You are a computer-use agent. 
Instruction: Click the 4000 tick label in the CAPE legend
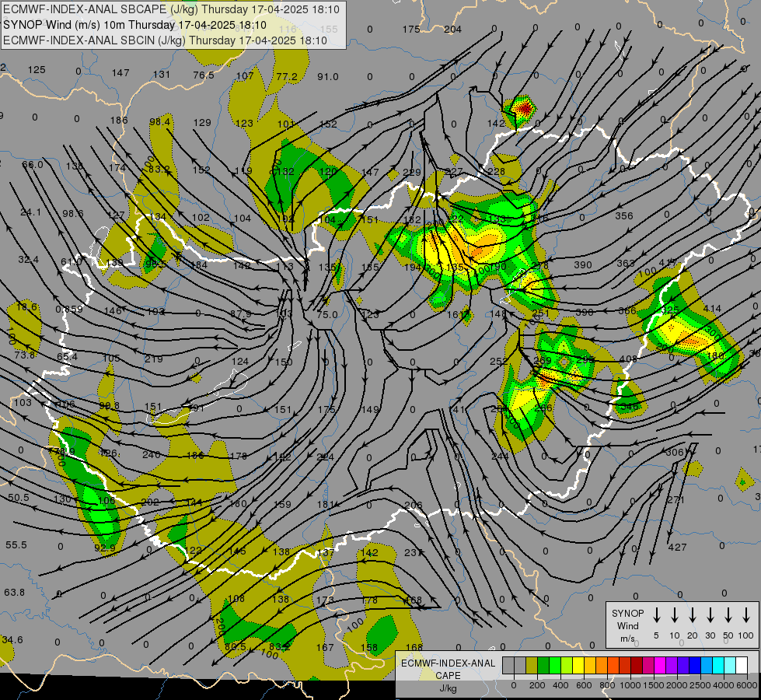[723, 685]
